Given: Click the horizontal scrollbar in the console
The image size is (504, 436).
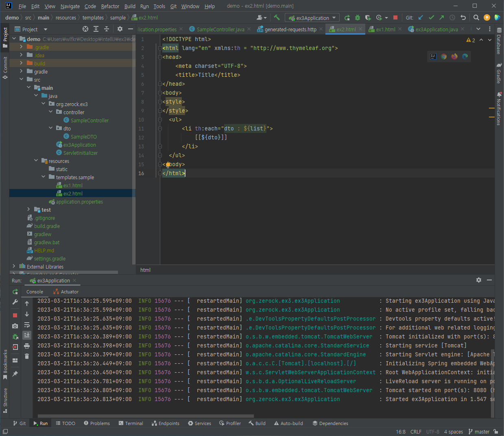Looking at the screenshot, I should (146, 416).
